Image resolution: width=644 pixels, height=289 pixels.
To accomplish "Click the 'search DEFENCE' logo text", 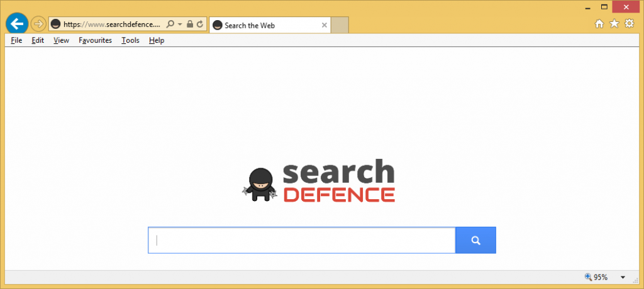I will 339,181.
